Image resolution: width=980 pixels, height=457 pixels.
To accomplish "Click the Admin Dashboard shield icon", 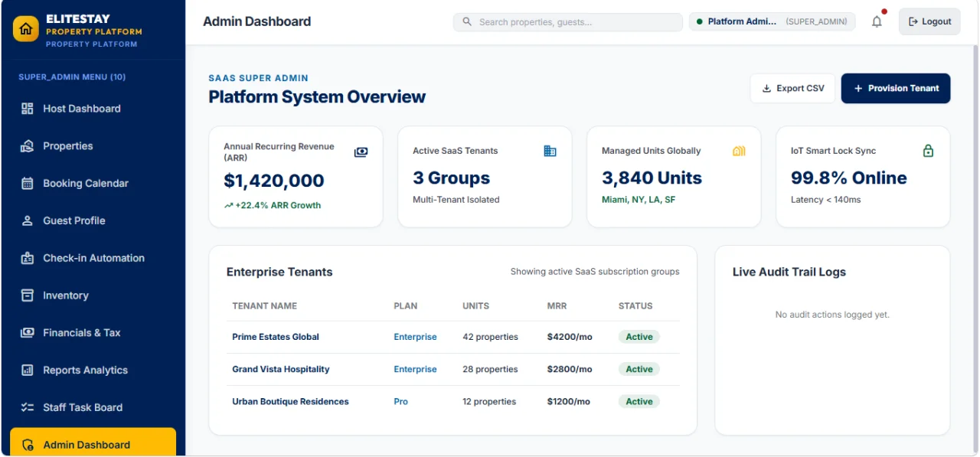I will [28, 445].
